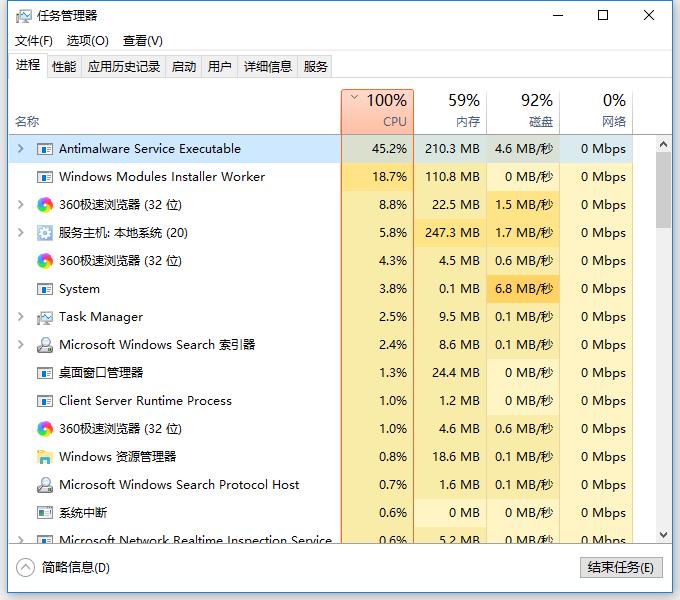
Task: Sort by the 92% 磁盘 column header
Action: click(523, 111)
